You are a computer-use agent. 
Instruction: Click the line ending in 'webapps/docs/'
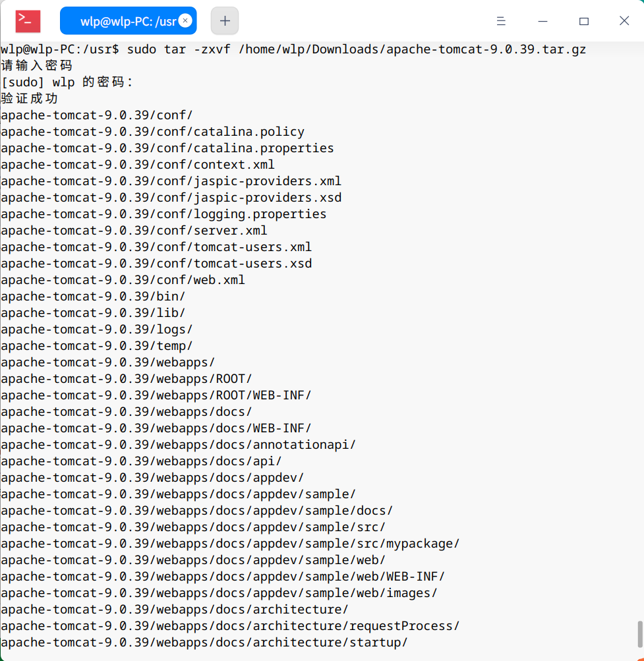point(127,411)
